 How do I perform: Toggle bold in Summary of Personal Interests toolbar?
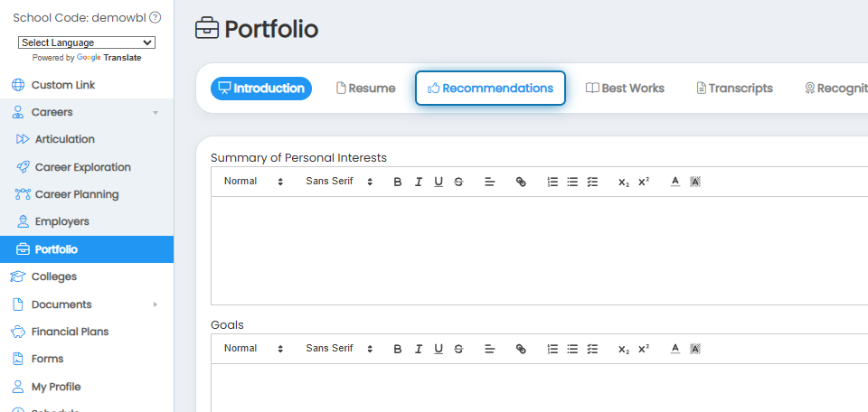click(398, 182)
